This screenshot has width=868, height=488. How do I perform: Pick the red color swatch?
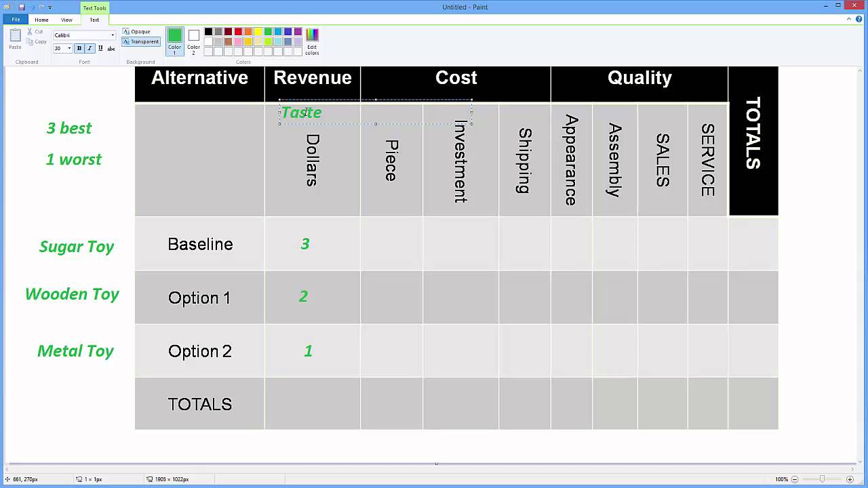coord(238,32)
